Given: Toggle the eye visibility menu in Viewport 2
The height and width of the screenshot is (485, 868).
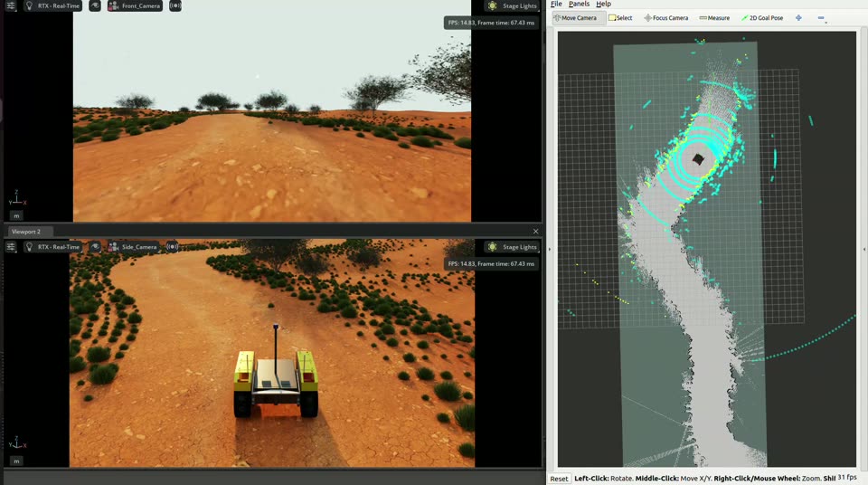Looking at the screenshot, I should point(95,247).
